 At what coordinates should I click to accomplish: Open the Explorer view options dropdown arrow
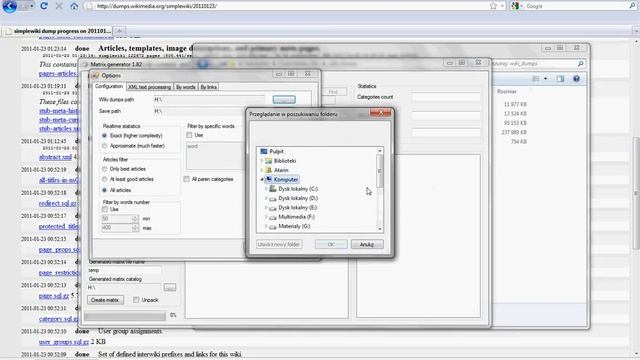click(x=546, y=79)
